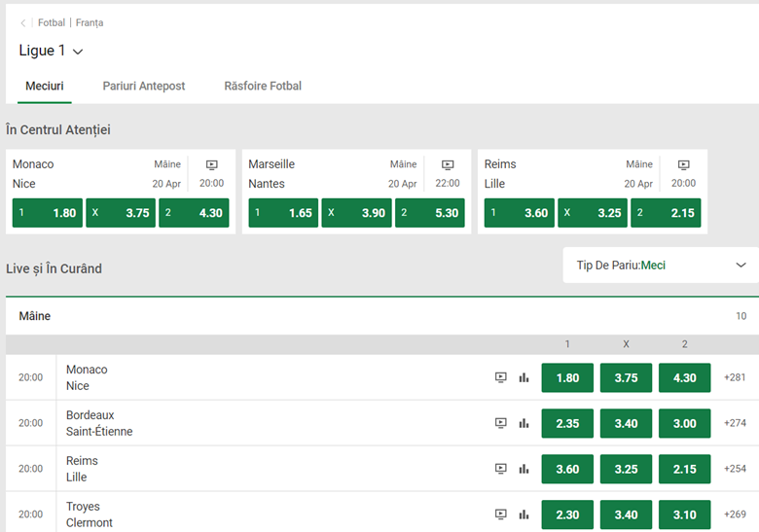
Task: Select 3.25 draw in Reims-Lille list row
Action: click(x=626, y=469)
